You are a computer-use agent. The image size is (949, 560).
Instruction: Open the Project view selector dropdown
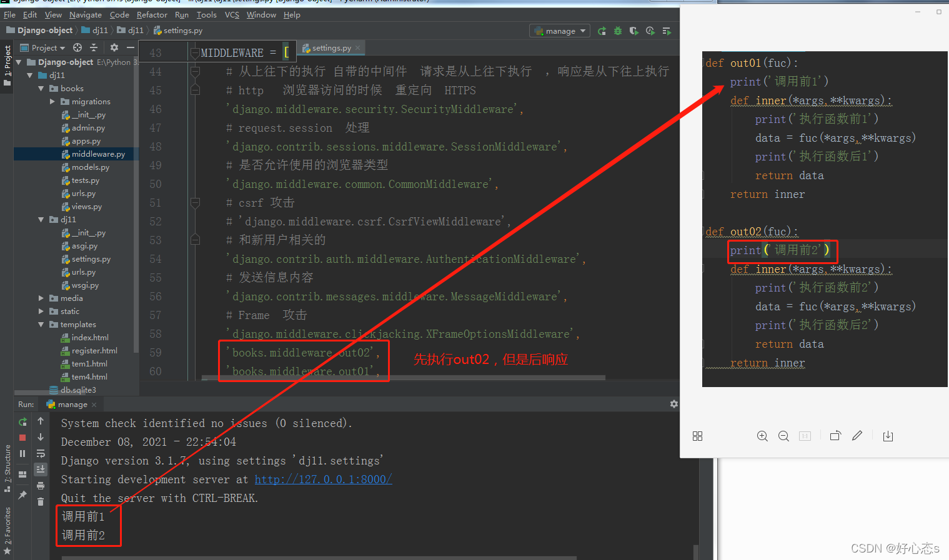coord(42,47)
